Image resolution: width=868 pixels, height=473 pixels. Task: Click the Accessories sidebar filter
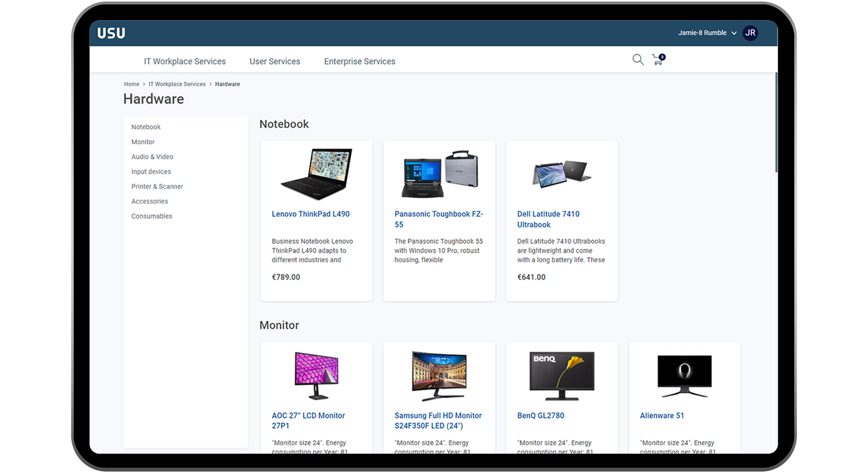click(150, 201)
